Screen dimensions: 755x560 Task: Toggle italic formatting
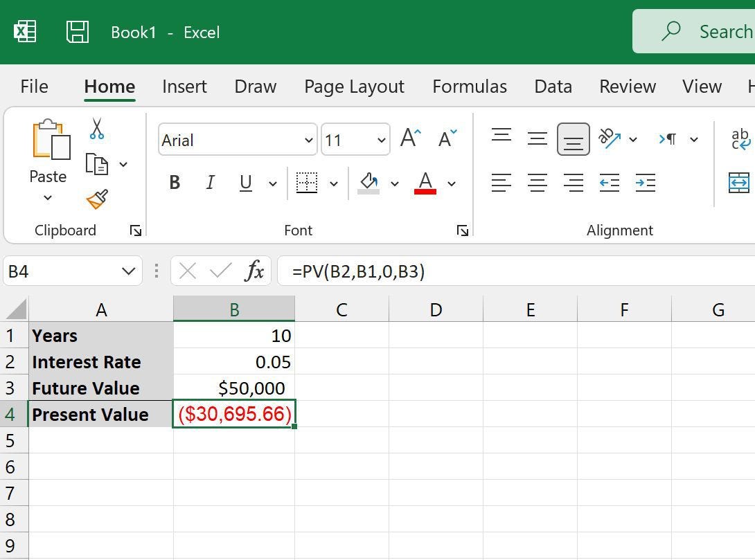[210, 183]
